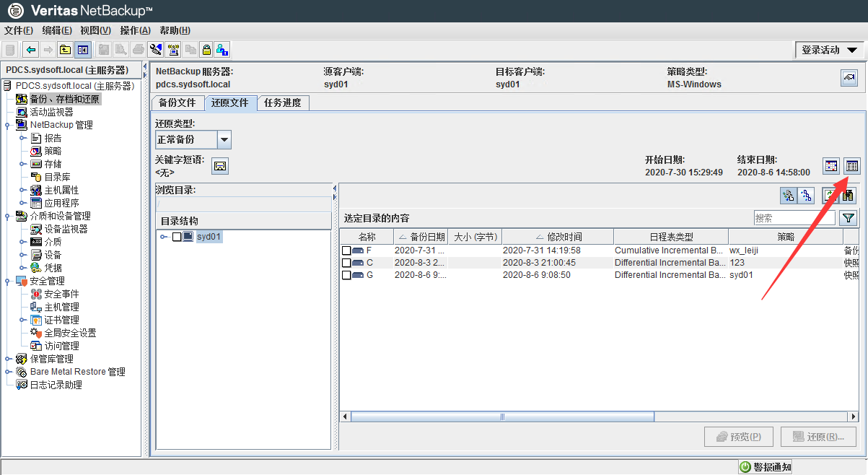Switch to the 任务进度 tab

[x=284, y=103]
